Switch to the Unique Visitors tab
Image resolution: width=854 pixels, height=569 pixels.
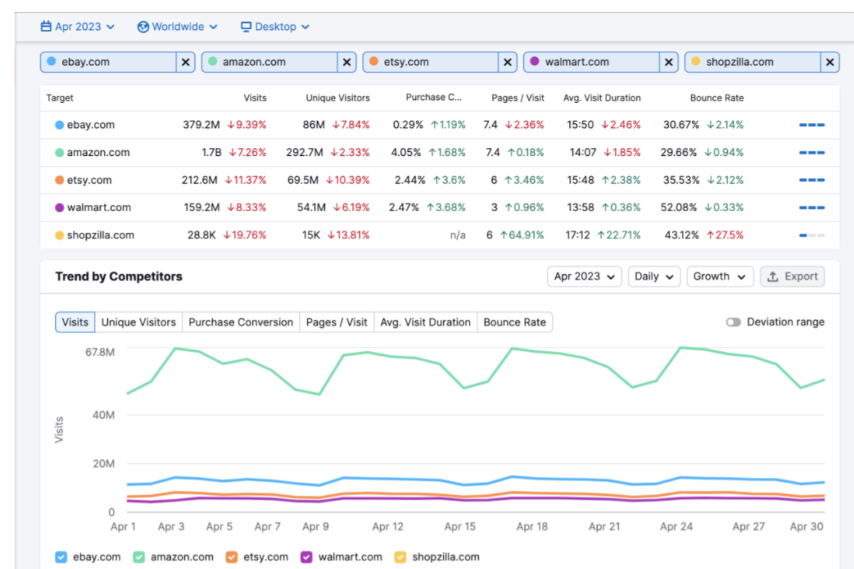pos(138,322)
